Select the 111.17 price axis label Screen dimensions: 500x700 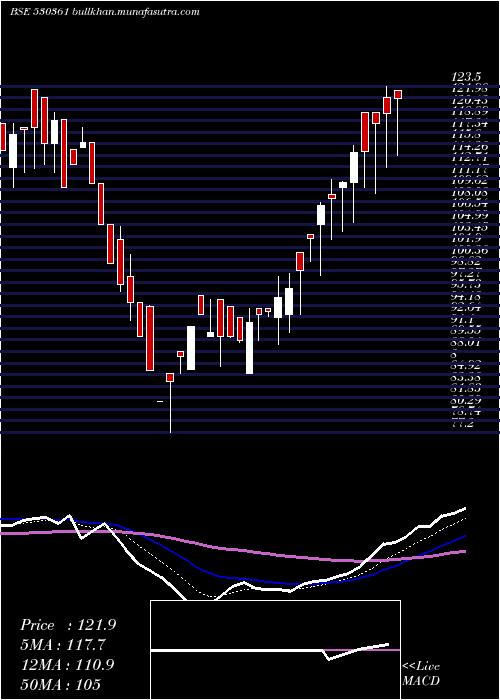(x=469, y=170)
